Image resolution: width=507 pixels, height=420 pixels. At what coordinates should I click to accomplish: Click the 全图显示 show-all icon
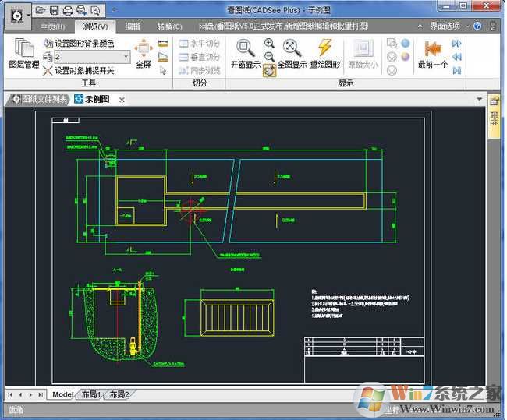(x=292, y=53)
